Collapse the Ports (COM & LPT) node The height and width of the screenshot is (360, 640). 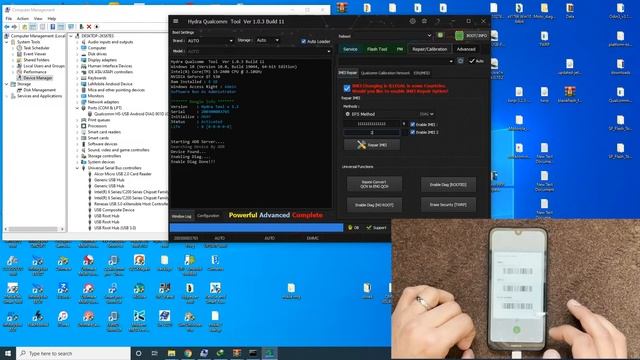(77, 108)
